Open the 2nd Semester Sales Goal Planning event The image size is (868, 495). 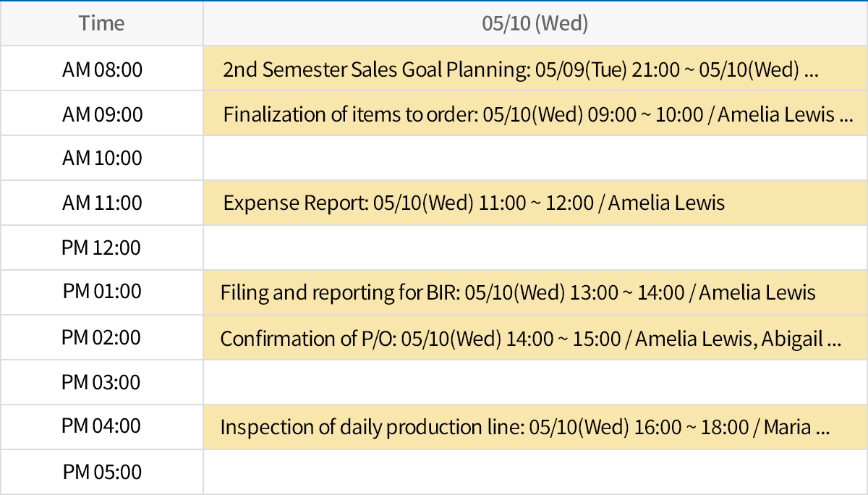coord(521,69)
